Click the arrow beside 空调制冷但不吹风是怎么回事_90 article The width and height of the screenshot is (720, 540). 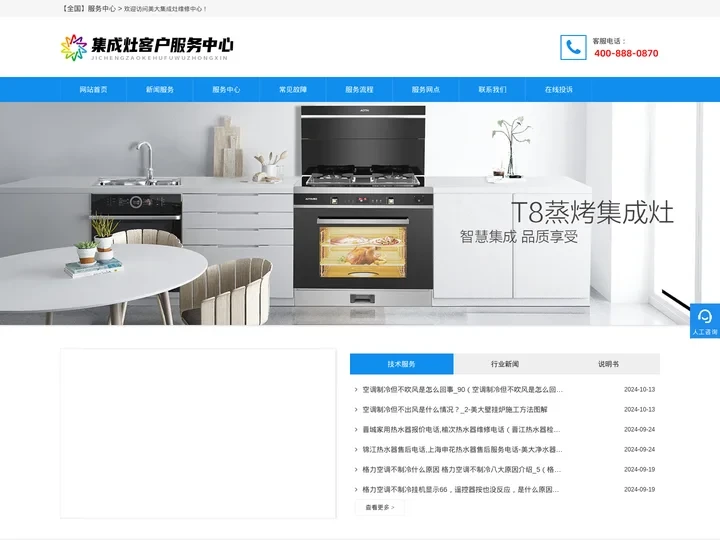tap(356, 389)
